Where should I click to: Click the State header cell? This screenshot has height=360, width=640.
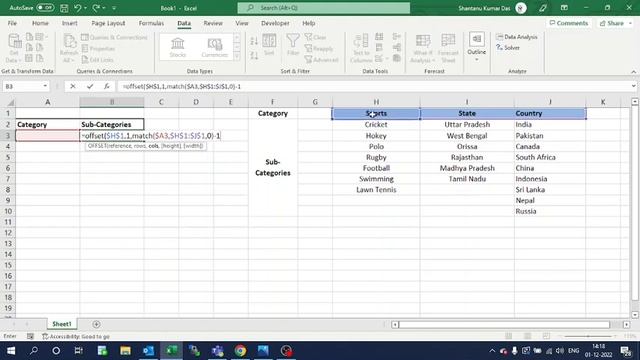467,113
